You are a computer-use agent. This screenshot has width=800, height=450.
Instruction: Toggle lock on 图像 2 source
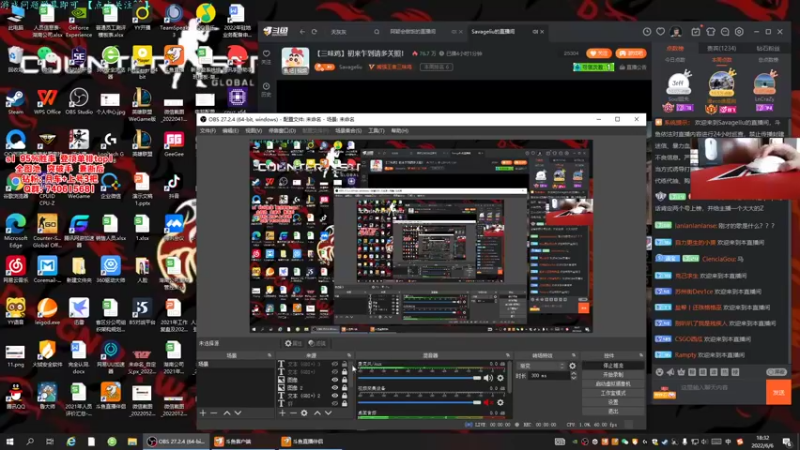344,388
